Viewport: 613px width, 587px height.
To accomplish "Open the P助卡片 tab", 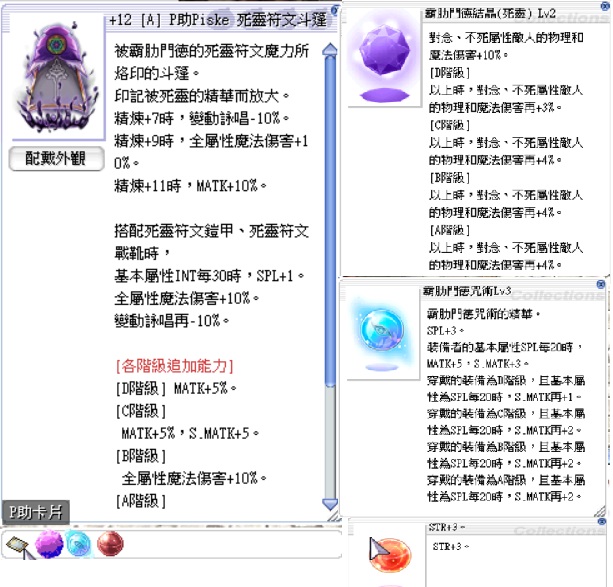I will tap(35, 510).
